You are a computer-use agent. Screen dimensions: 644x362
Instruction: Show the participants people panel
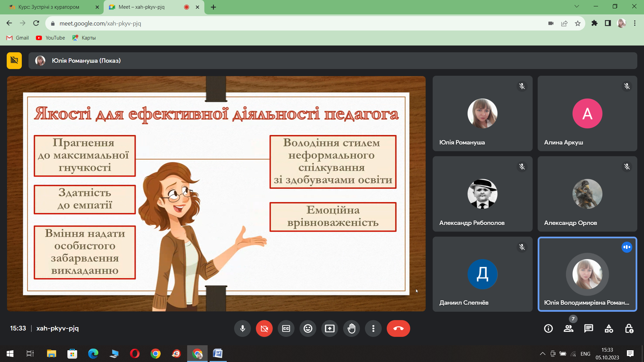tap(569, 328)
